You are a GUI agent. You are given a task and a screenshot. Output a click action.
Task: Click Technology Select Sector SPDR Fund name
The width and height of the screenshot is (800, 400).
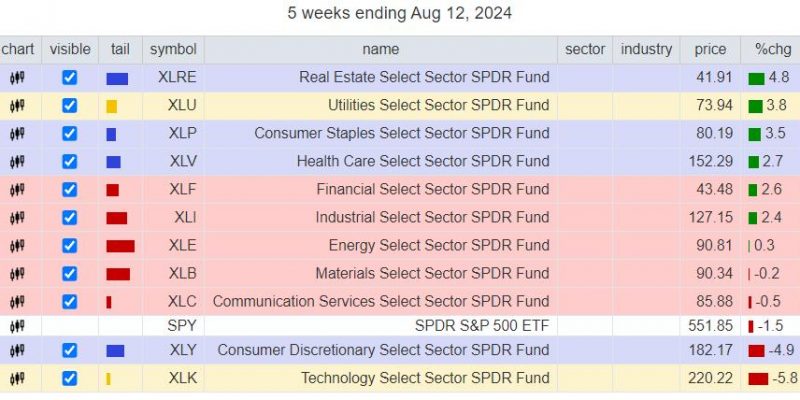tap(425, 378)
